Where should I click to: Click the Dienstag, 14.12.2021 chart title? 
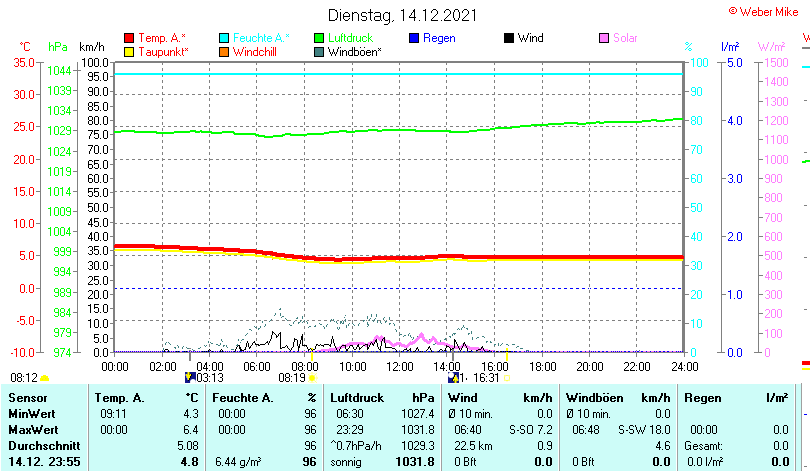pos(402,15)
